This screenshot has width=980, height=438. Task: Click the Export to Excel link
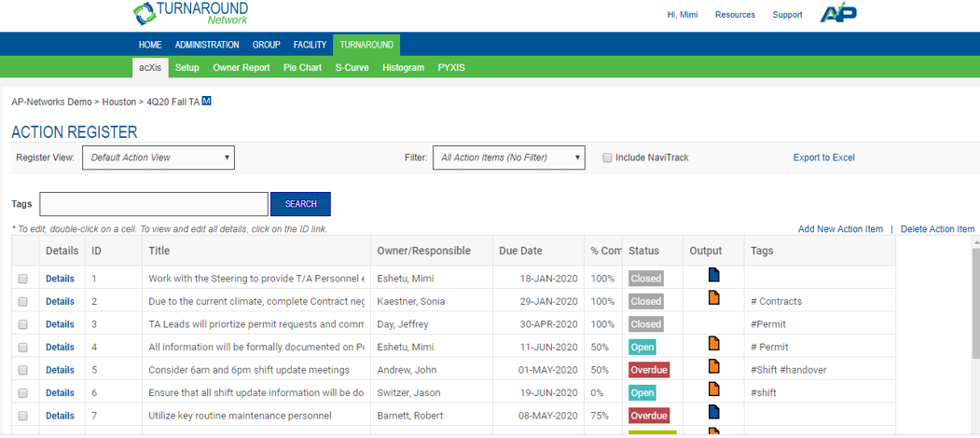[x=823, y=157]
